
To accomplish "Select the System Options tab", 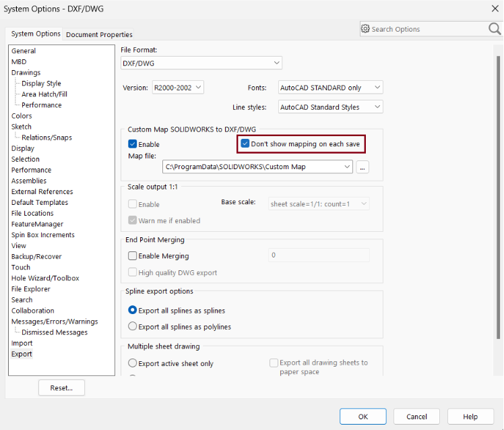I will [35, 34].
